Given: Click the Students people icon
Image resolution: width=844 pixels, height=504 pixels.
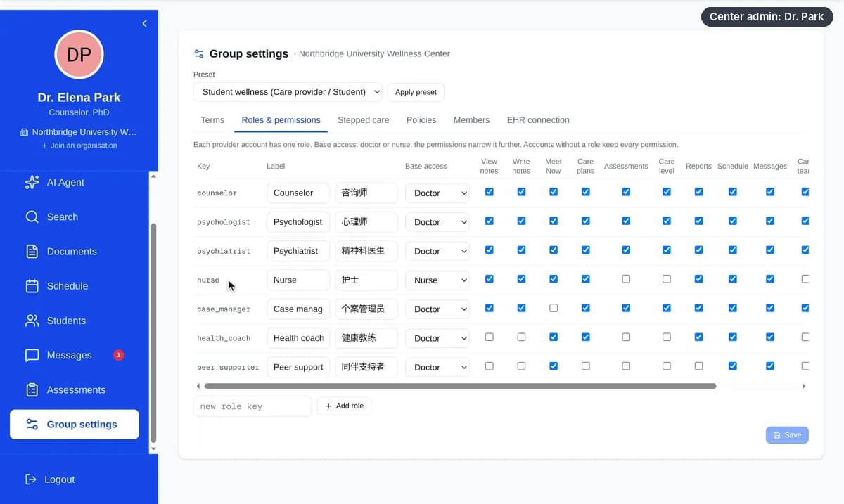Looking at the screenshot, I should pos(32,321).
